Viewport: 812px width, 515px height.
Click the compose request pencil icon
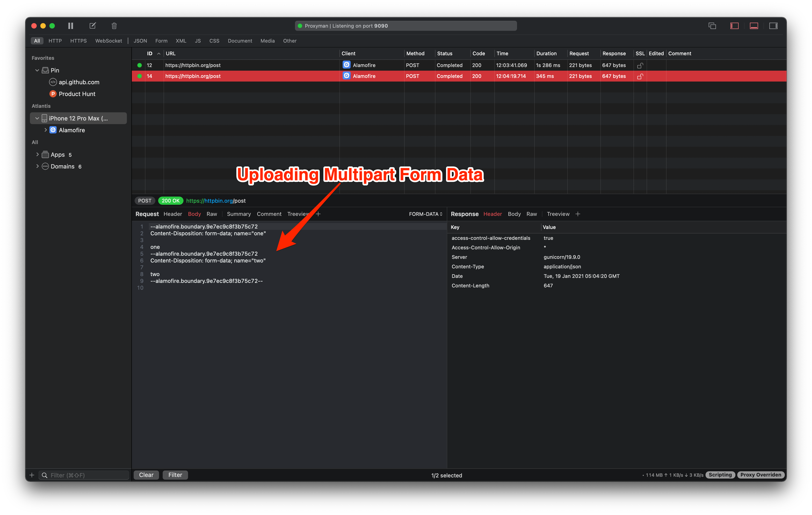click(x=92, y=26)
